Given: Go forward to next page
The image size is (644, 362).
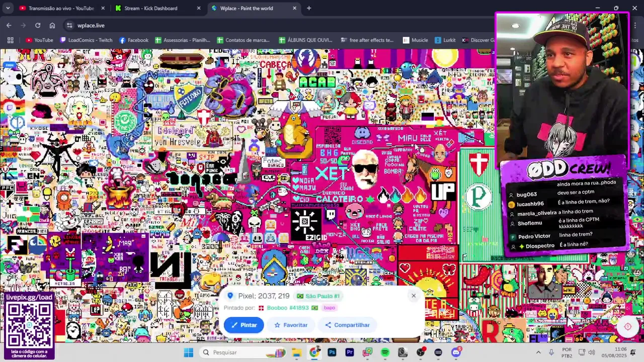Looking at the screenshot, I should coord(23,25).
